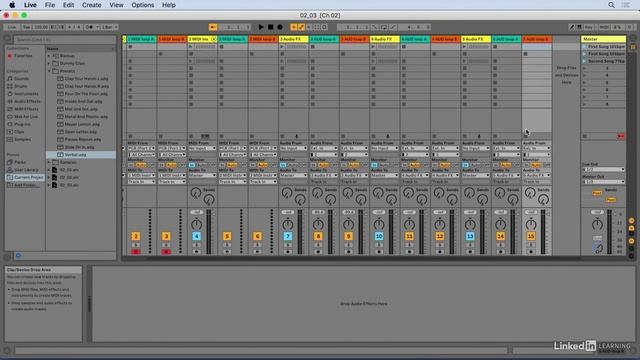Screen dimensions: 640x360
Task: Click the Tap tempo button
Action: coord(26,27)
